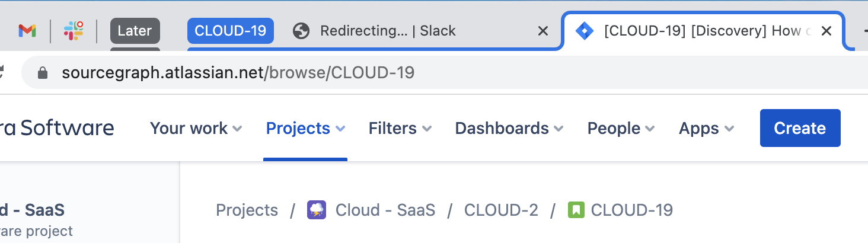The width and height of the screenshot is (868, 243).
Task: Open the Dashboards menu
Action: [x=509, y=128]
